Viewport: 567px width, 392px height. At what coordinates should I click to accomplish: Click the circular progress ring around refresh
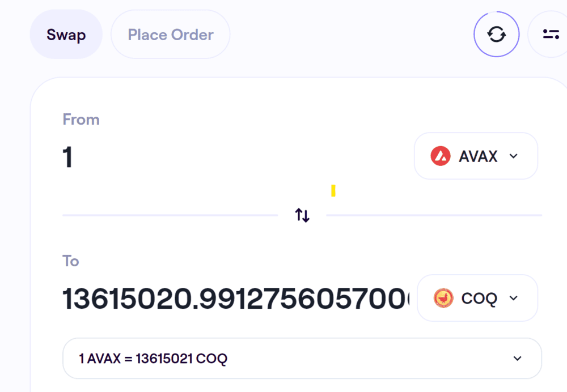point(497,34)
